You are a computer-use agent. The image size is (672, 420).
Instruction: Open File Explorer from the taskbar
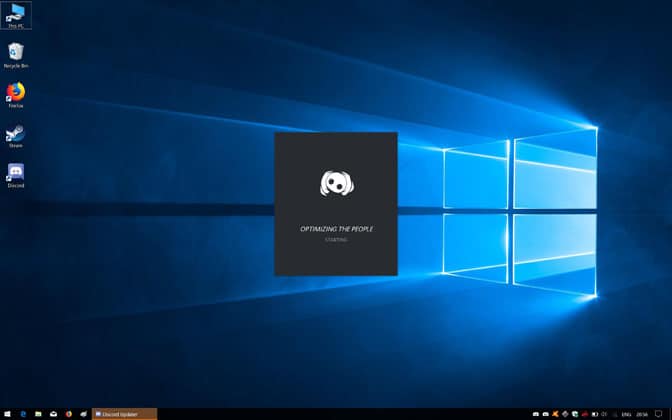pos(38,414)
